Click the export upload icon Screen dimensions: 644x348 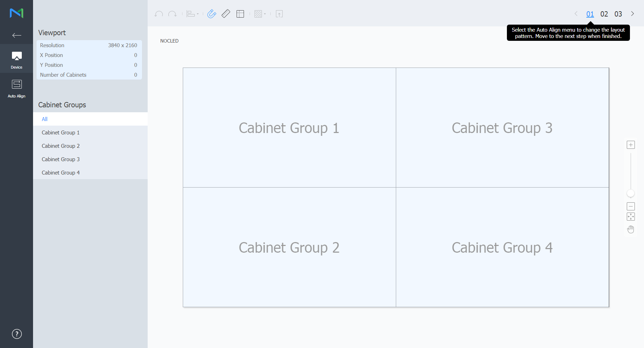tap(279, 14)
